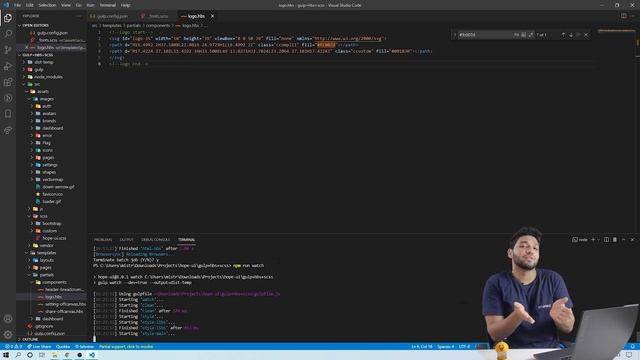Image resolution: width=640 pixels, height=360 pixels.
Task: Open hope-ui.scss in the file tree
Action: point(54,238)
